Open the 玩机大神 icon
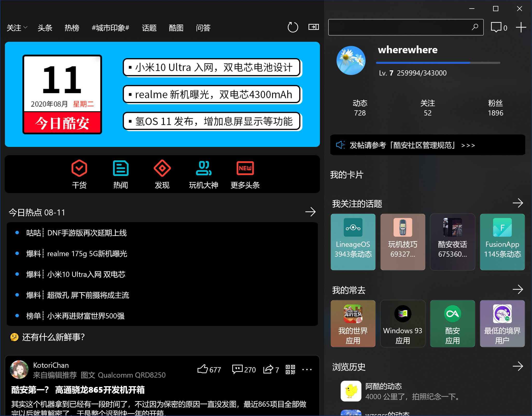The image size is (532, 416). (x=204, y=168)
